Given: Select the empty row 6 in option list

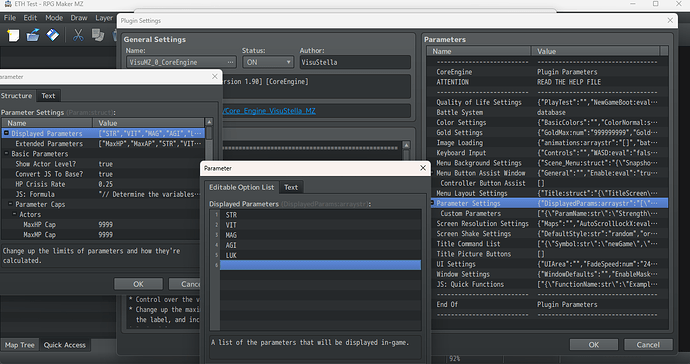Looking at the screenshot, I should (x=320, y=265).
